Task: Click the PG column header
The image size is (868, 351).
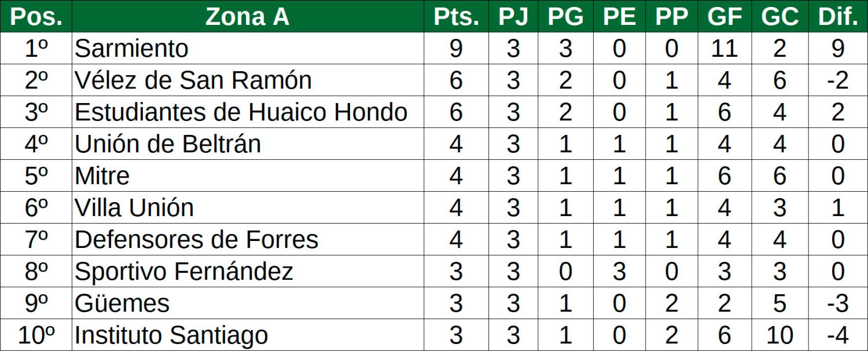Action: [x=565, y=17]
